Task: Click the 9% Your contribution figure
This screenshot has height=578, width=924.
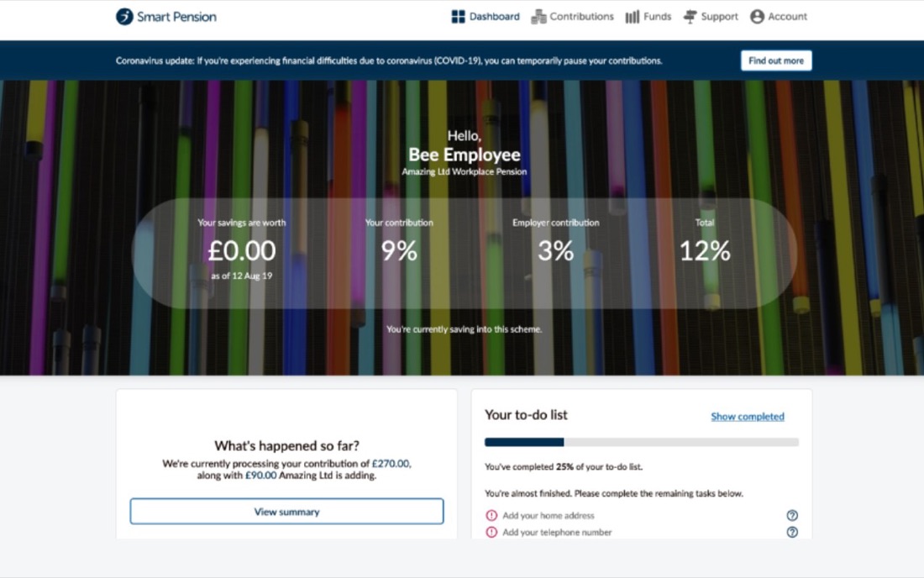Action: click(399, 250)
